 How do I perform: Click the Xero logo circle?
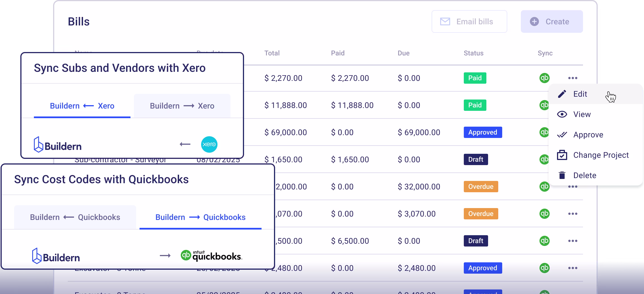(209, 144)
